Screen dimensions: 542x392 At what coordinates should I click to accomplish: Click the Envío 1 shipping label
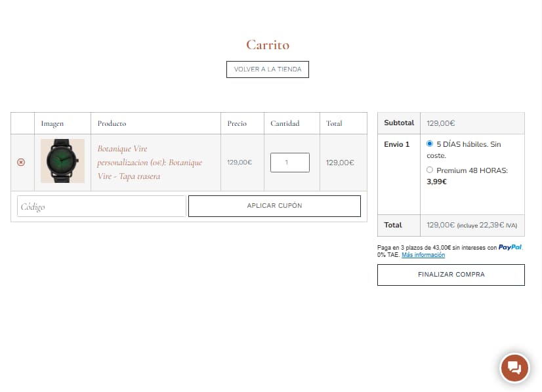point(396,144)
